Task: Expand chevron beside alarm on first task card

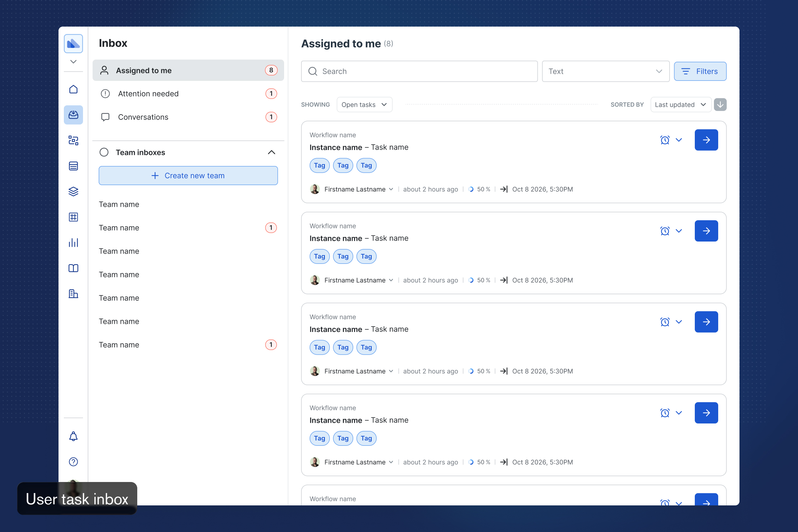Action: pos(679,140)
